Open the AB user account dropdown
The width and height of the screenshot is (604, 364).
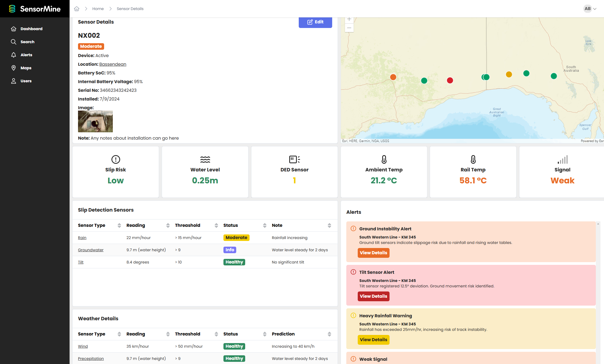590,9
